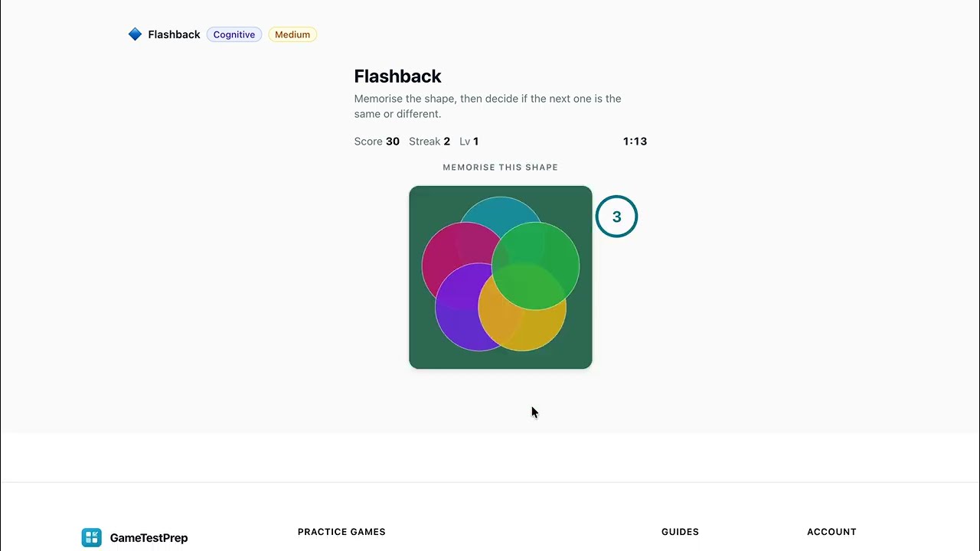Click the PRACTICE GAMES footer heading
This screenshot has height=551, width=980.
tap(341, 532)
